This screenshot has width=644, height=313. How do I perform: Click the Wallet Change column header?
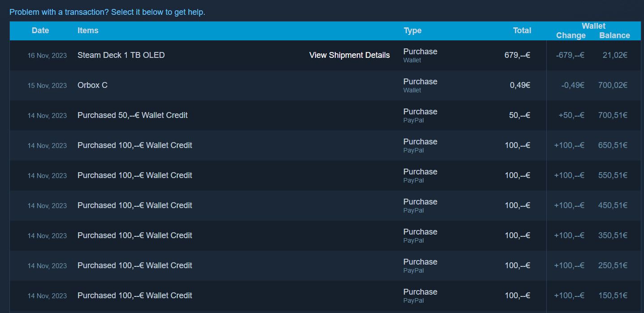coord(571,35)
